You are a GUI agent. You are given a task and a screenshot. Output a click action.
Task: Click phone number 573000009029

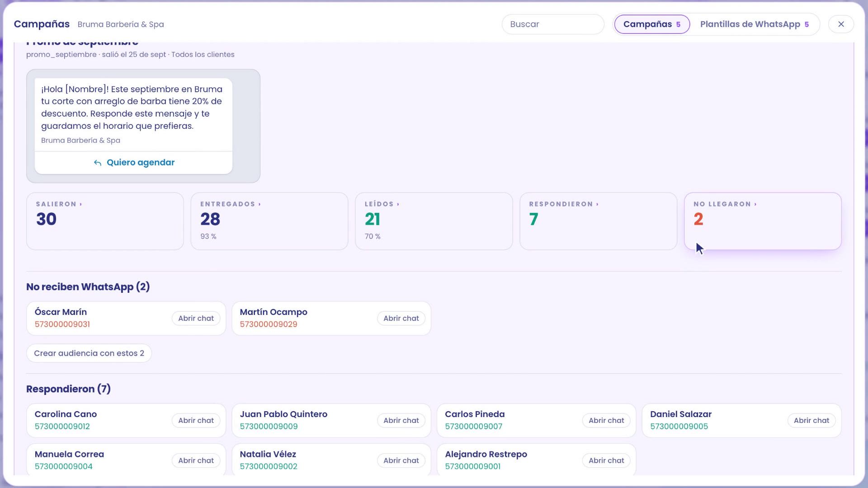coord(269,324)
